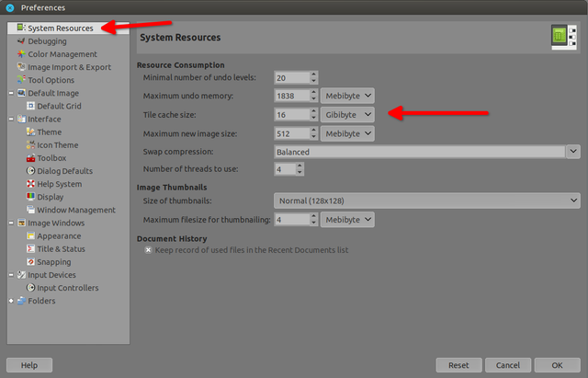Collapse the Interface tree branch
This screenshot has height=378, width=588.
point(11,119)
